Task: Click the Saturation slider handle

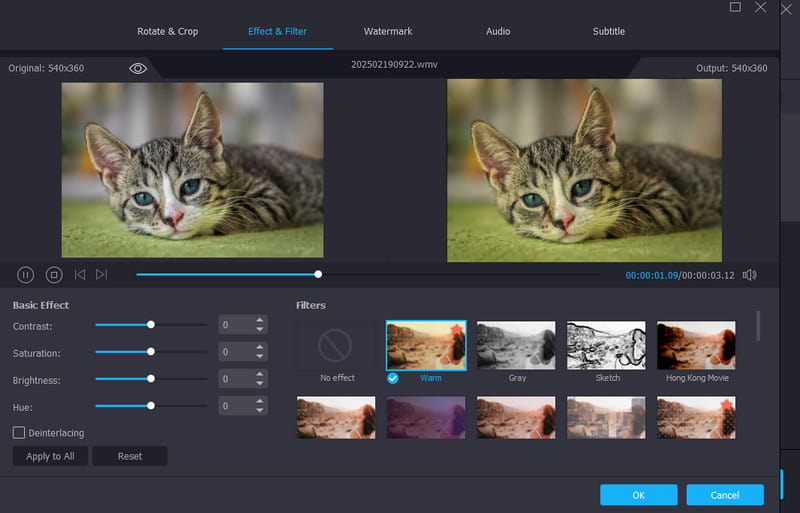Action: pos(151,352)
